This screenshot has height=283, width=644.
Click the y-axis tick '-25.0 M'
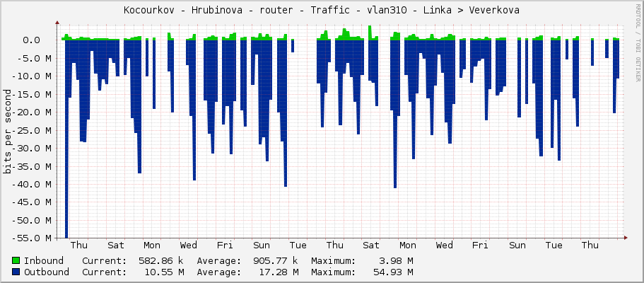point(31,130)
